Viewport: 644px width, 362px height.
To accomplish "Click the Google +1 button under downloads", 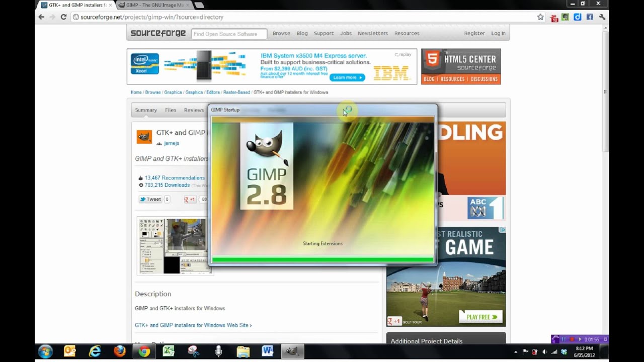I will point(190,200).
